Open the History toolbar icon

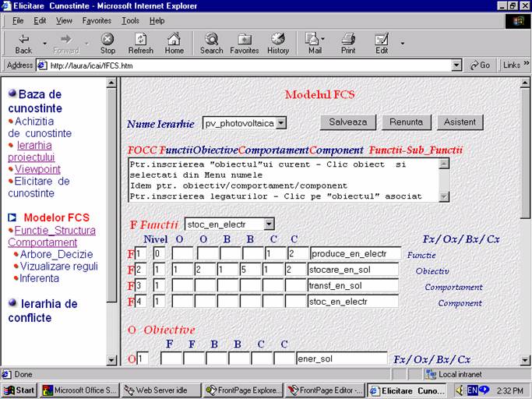point(278,39)
